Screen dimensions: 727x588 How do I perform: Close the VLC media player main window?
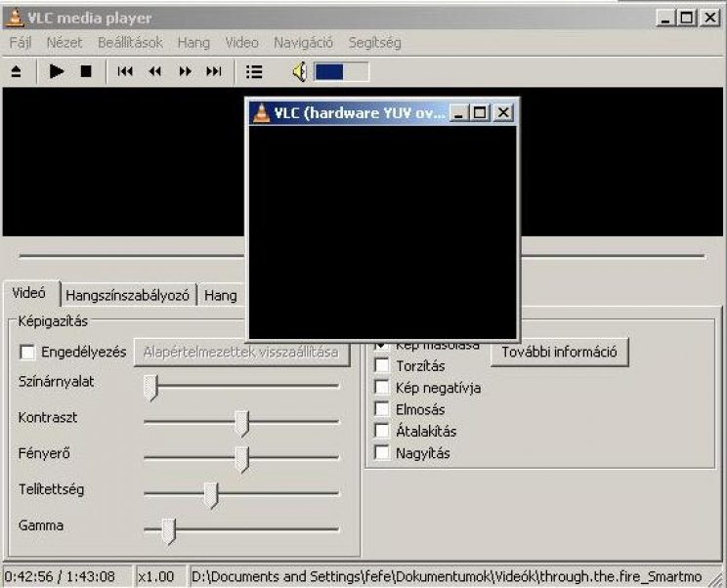coord(709,18)
